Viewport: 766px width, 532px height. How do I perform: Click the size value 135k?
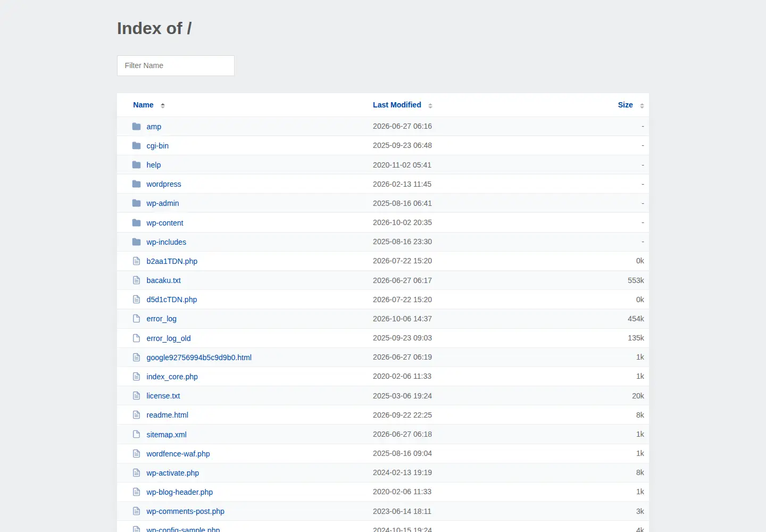pyautogui.click(x=636, y=338)
